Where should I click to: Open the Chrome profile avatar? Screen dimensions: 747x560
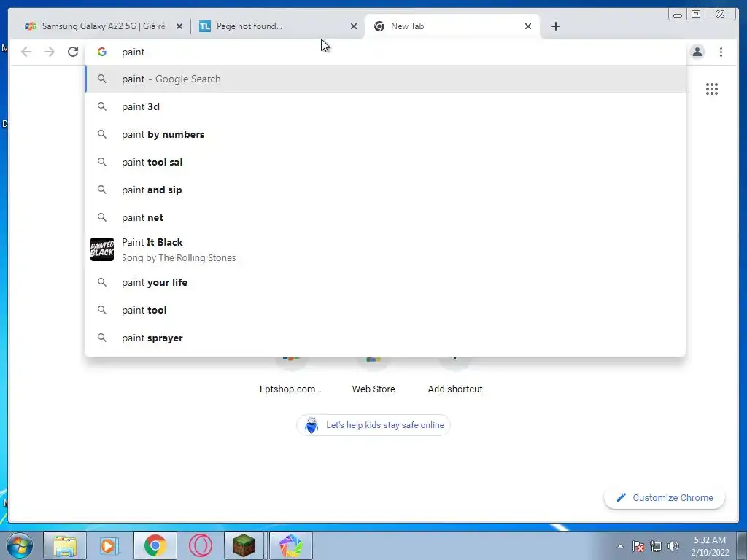[x=697, y=52]
